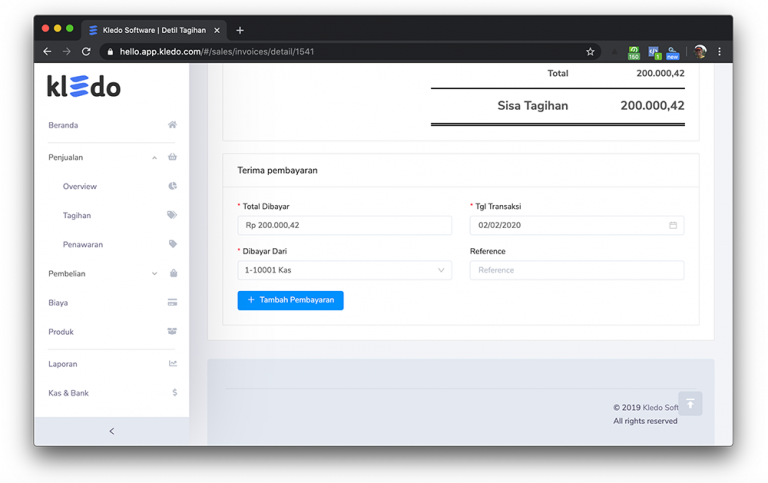This screenshot has height=483, width=768.
Task: Click the site lock icon in the address bar
Action: (110, 51)
